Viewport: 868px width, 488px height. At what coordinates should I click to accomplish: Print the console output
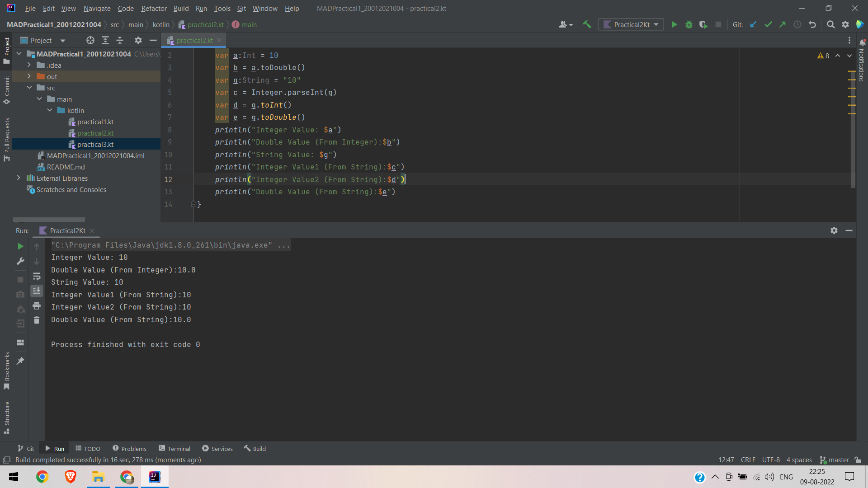(x=37, y=306)
